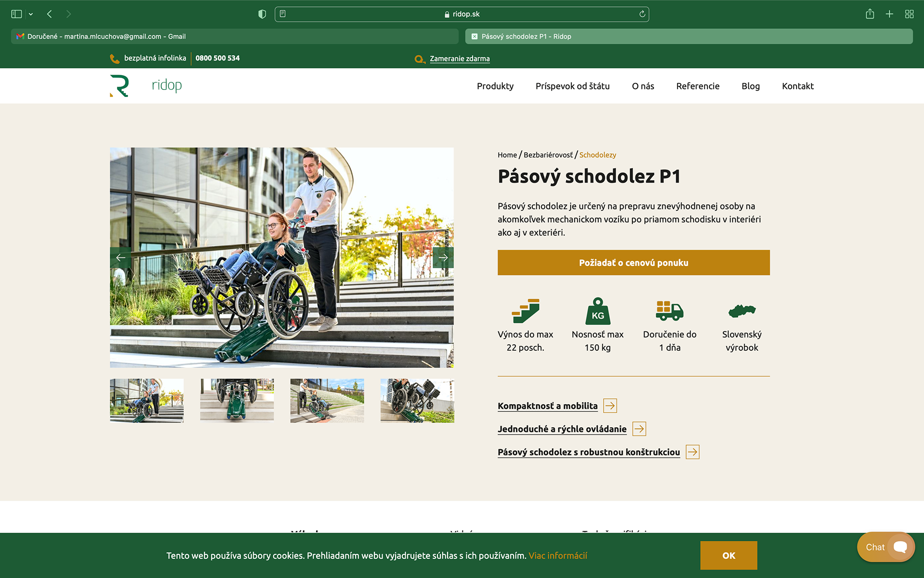The height and width of the screenshot is (578, 924).
Task: Open the tab overview grid icon
Action: tap(909, 14)
